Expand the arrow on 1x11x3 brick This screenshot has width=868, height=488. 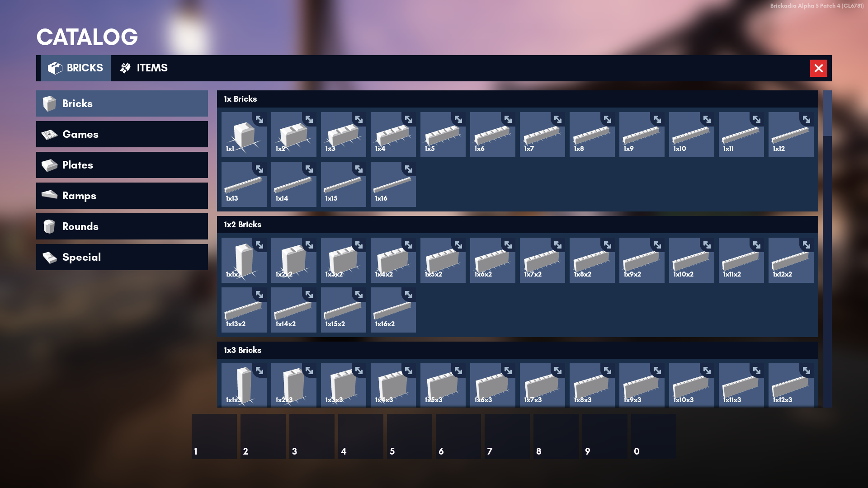click(756, 371)
